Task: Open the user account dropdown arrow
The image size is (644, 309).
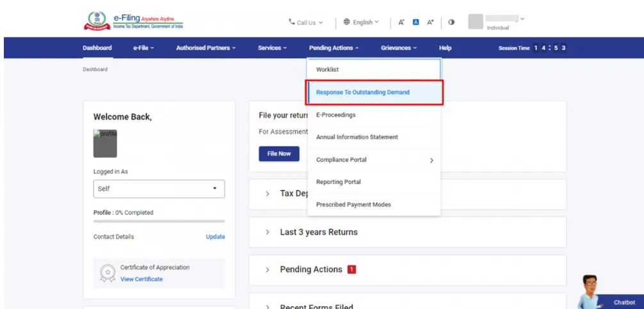Action: point(522,19)
